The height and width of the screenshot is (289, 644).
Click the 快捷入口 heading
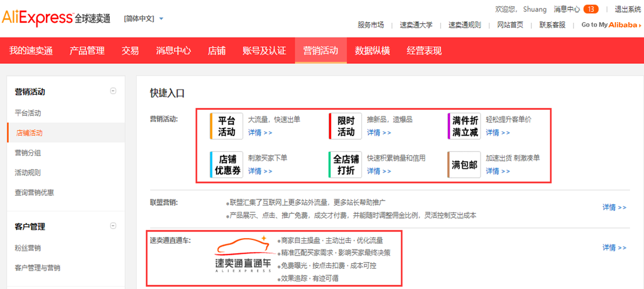167,93
